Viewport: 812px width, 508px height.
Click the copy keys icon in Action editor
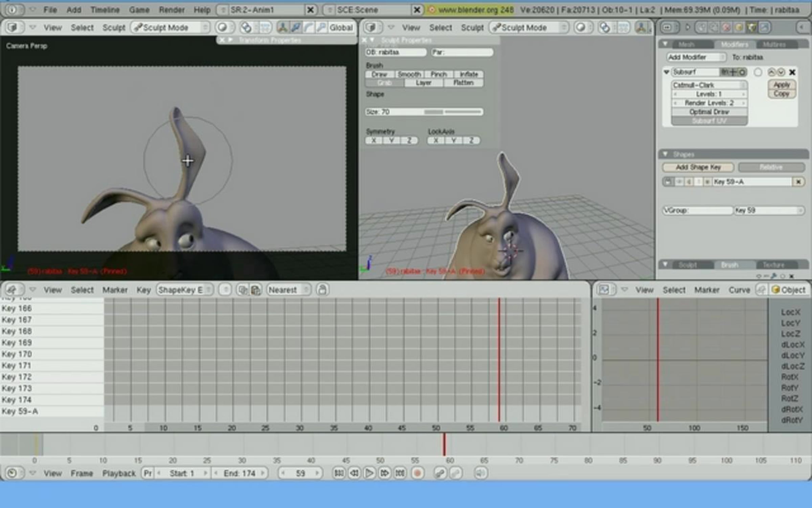243,290
